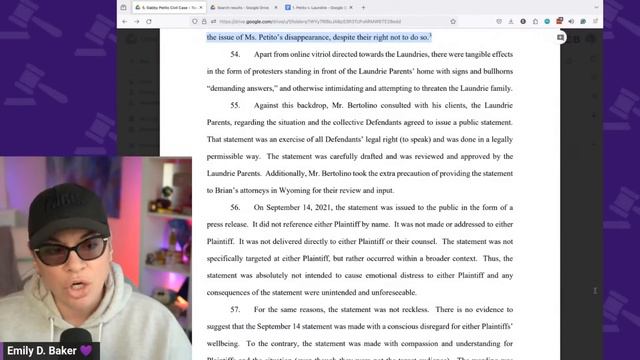This screenshot has height=360, width=640.
Task: Switch to the Petito v. Laundrie Google Docs tab
Action: 318,7
